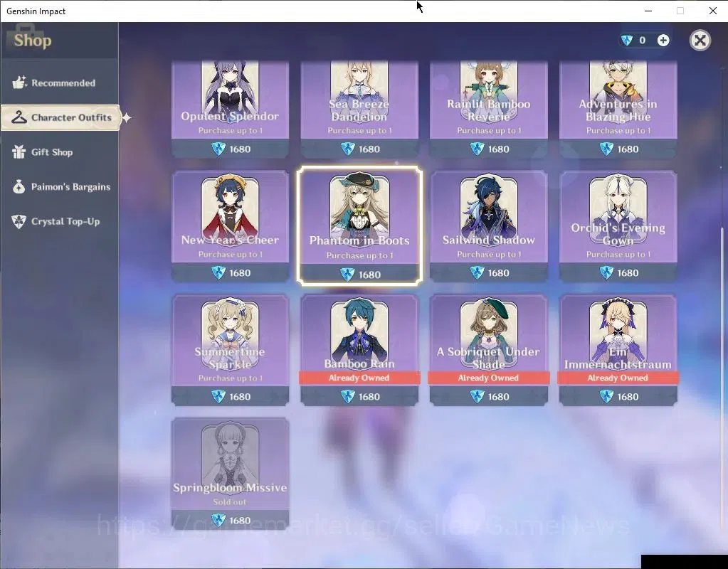The height and width of the screenshot is (569, 728).
Task: Click the Sold out label on Springbloom Missive
Action: pos(230,501)
